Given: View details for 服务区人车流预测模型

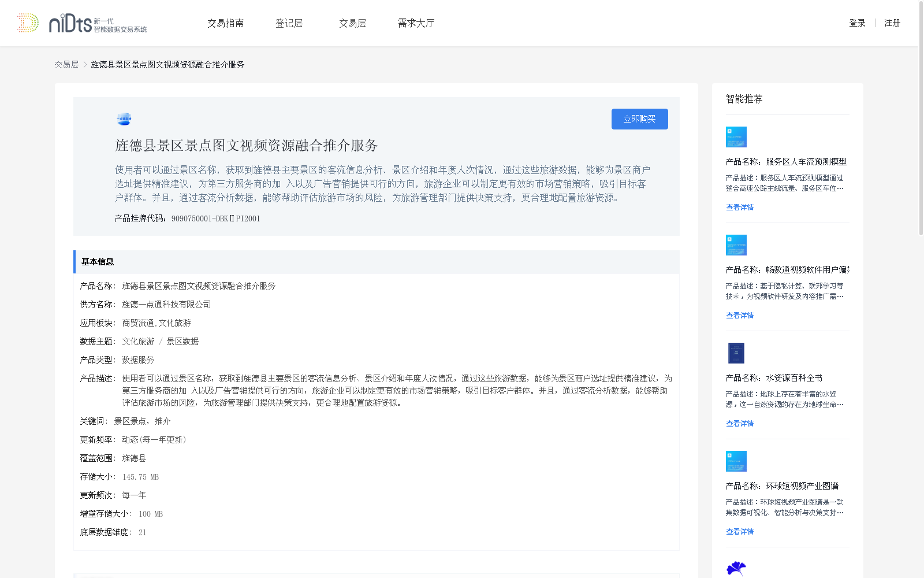Looking at the screenshot, I should [x=740, y=208].
